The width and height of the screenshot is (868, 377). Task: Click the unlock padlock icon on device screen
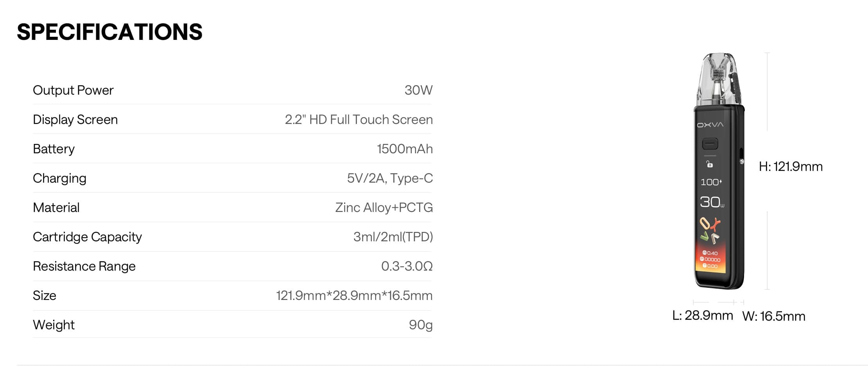pyautogui.click(x=710, y=164)
